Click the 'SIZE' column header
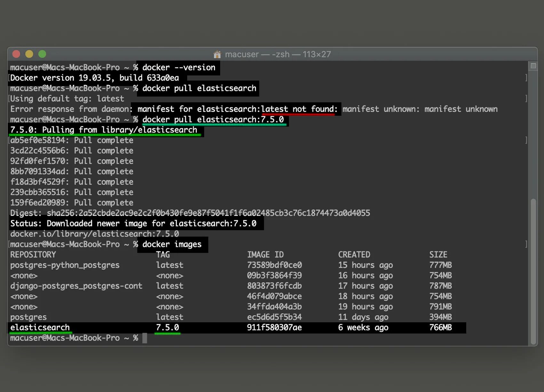 click(438, 255)
